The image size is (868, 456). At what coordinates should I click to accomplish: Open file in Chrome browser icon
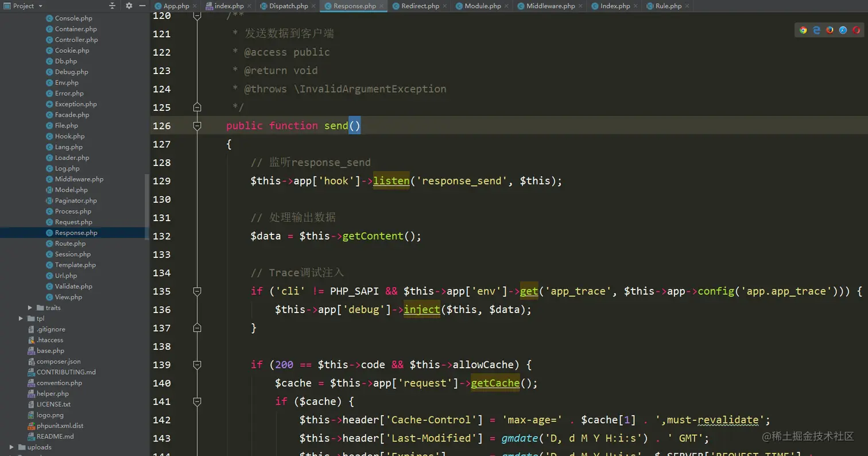804,30
